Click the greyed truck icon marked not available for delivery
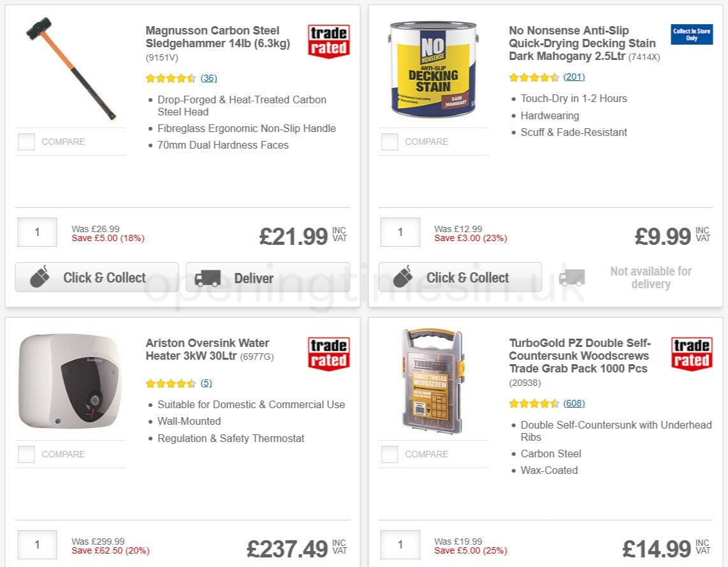The width and height of the screenshot is (728, 567). click(x=571, y=277)
